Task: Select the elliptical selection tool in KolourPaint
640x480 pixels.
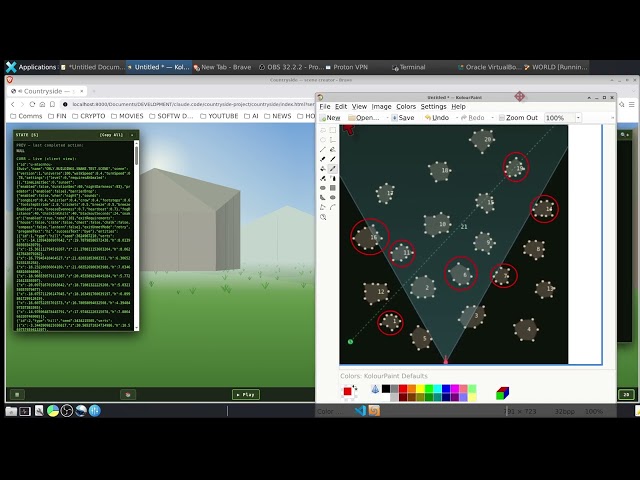Action: click(323, 140)
